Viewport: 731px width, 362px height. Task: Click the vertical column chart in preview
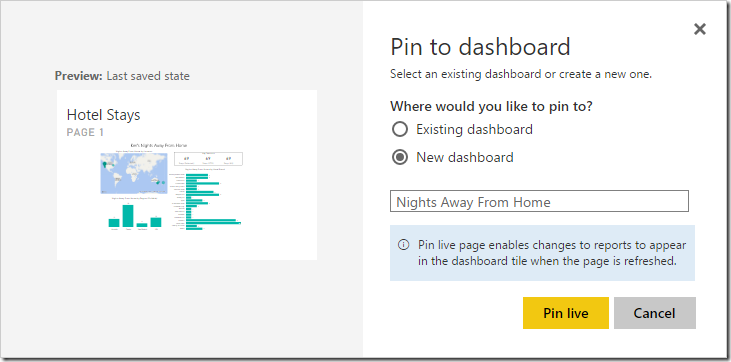point(135,214)
